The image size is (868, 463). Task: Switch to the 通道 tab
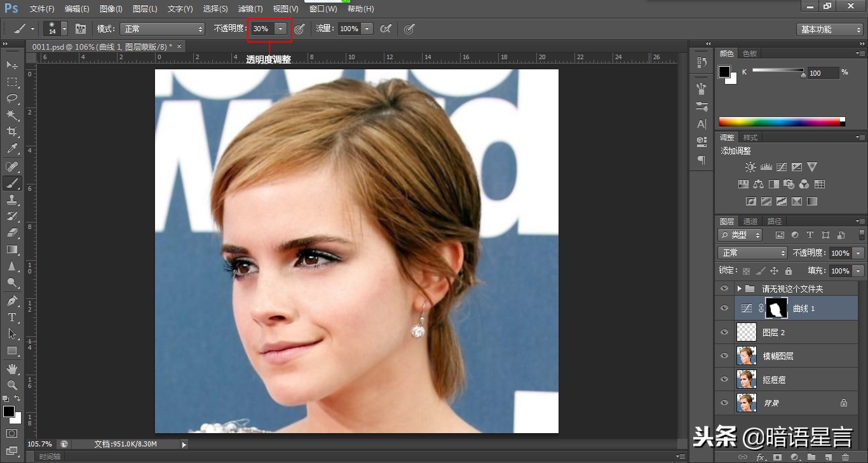pyautogui.click(x=750, y=221)
